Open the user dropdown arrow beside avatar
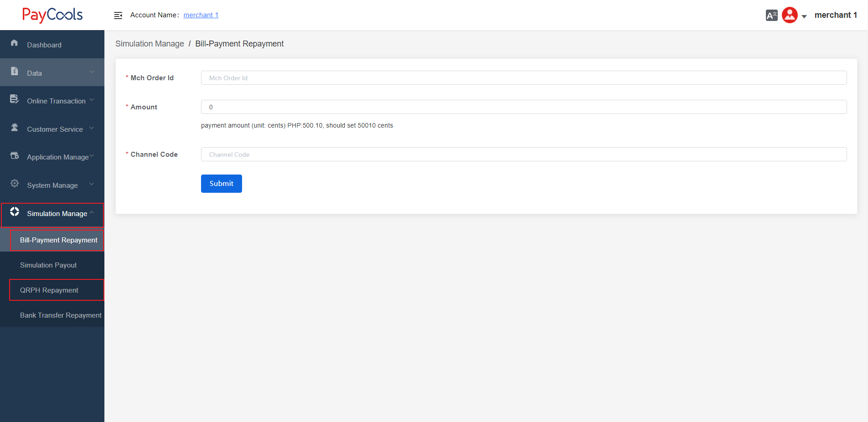The height and width of the screenshot is (422, 868). pos(804,16)
